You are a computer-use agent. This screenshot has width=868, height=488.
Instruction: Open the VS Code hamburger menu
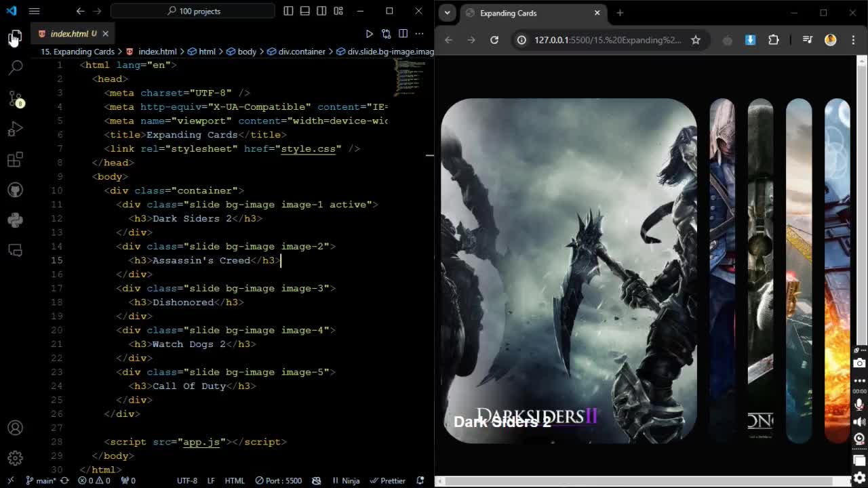pyautogui.click(x=34, y=11)
